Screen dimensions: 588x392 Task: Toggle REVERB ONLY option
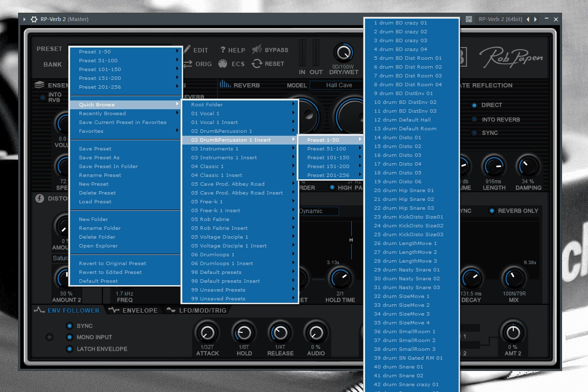[x=492, y=211]
